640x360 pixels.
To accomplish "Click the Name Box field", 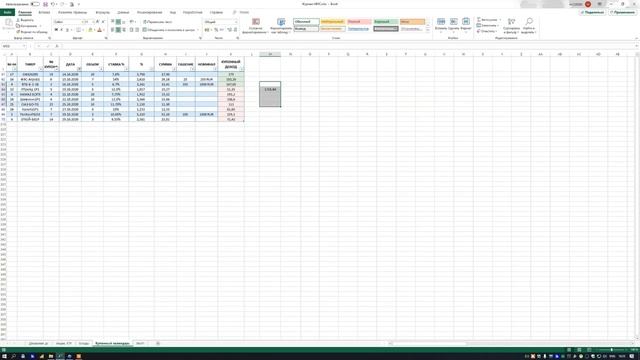I will click(x=13, y=46).
